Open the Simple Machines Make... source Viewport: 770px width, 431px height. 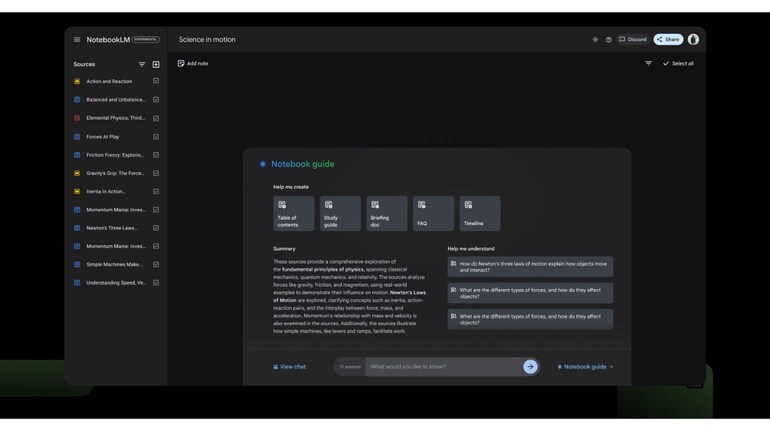point(114,265)
